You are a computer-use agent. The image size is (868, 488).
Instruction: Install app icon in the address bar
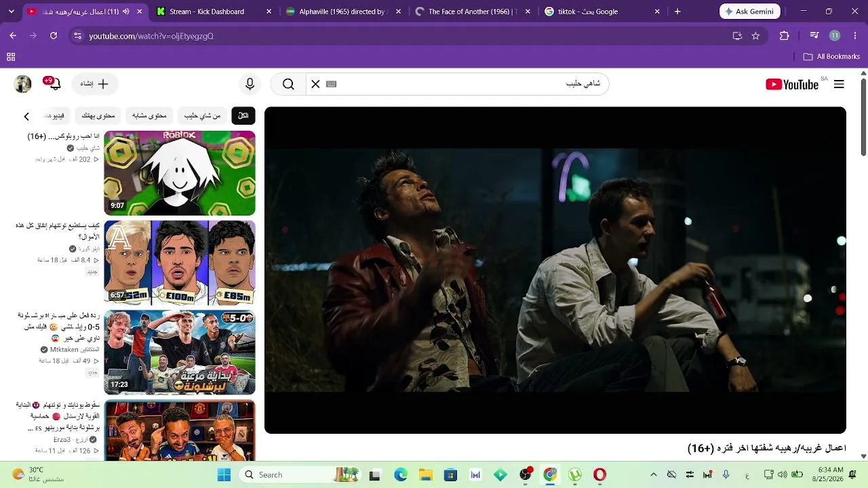pos(737,36)
